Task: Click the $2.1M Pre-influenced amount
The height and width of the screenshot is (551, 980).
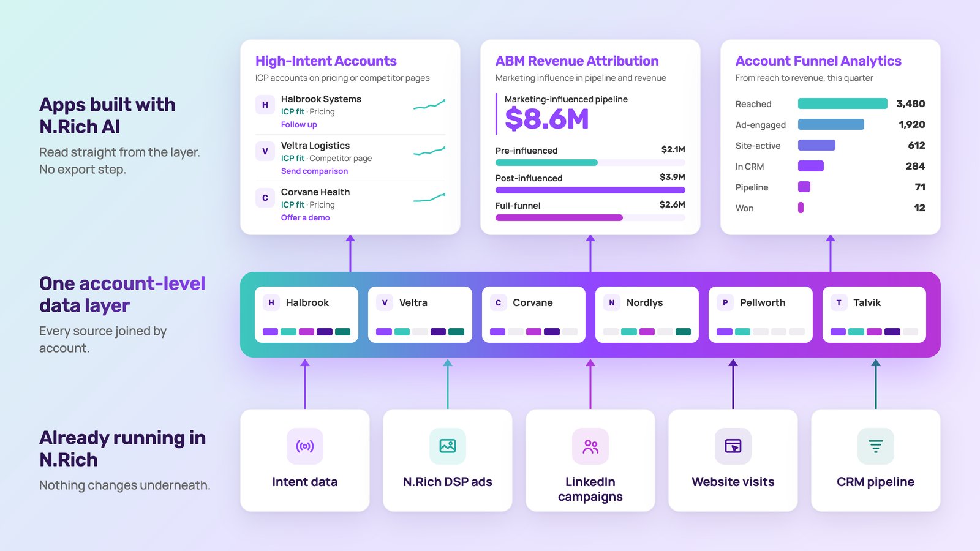Action: pyautogui.click(x=673, y=149)
